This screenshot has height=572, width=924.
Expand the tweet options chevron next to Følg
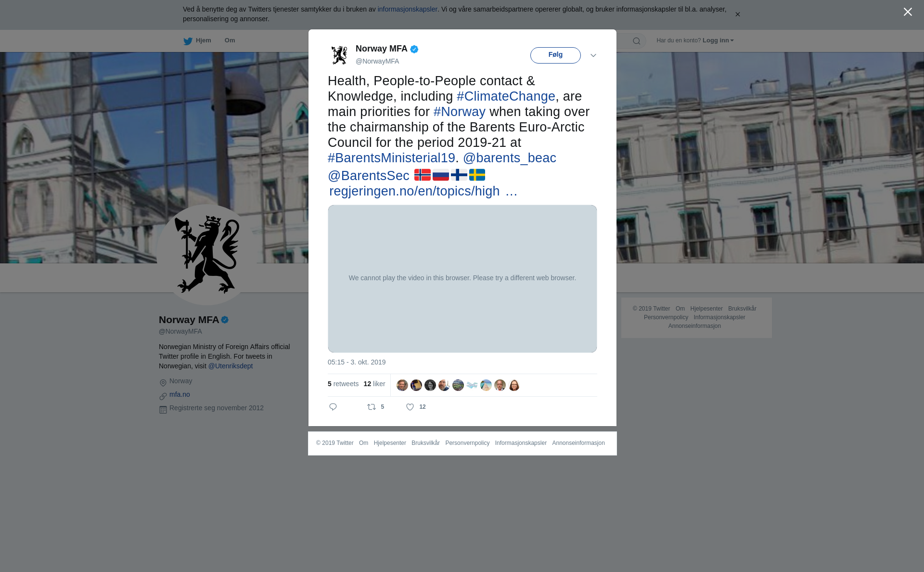click(593, 55)
